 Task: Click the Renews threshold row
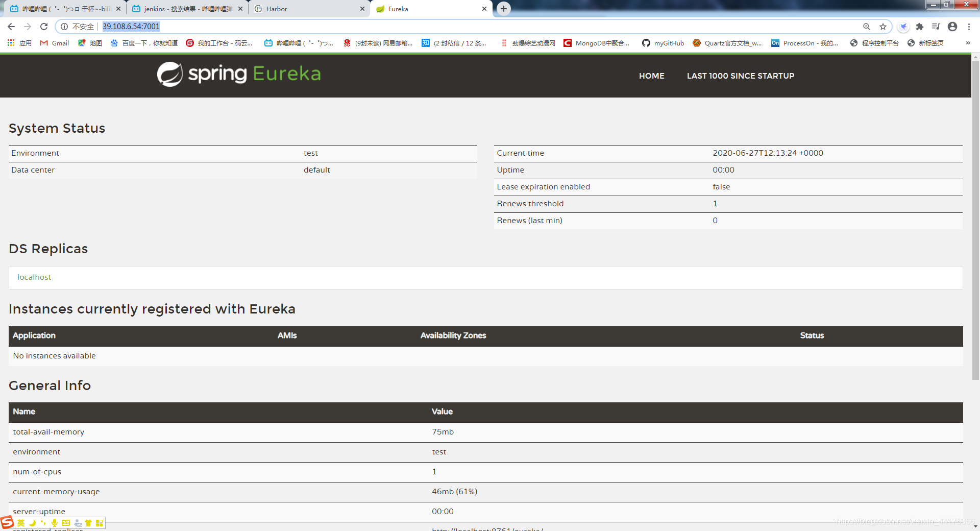[x=728, y=204]
